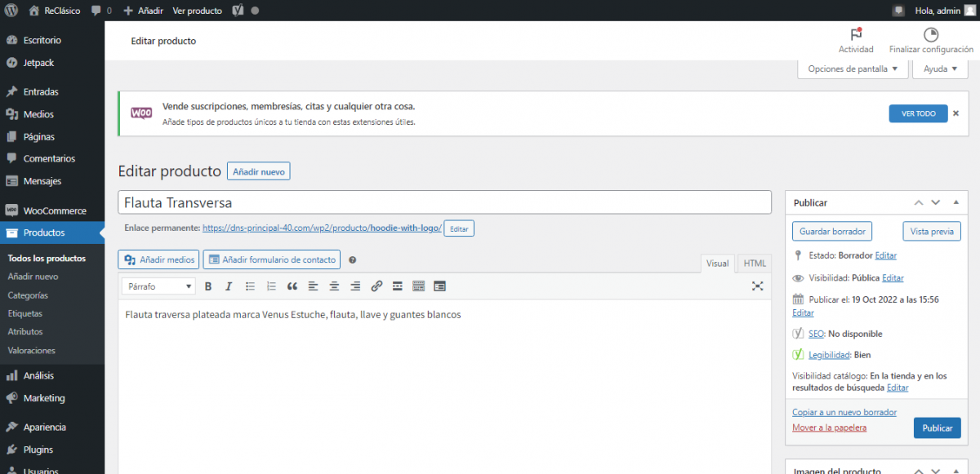Screen dimensions: 980x474
Task: Open the Párrafo format dropdown
Action: click(x=159, y=286)
